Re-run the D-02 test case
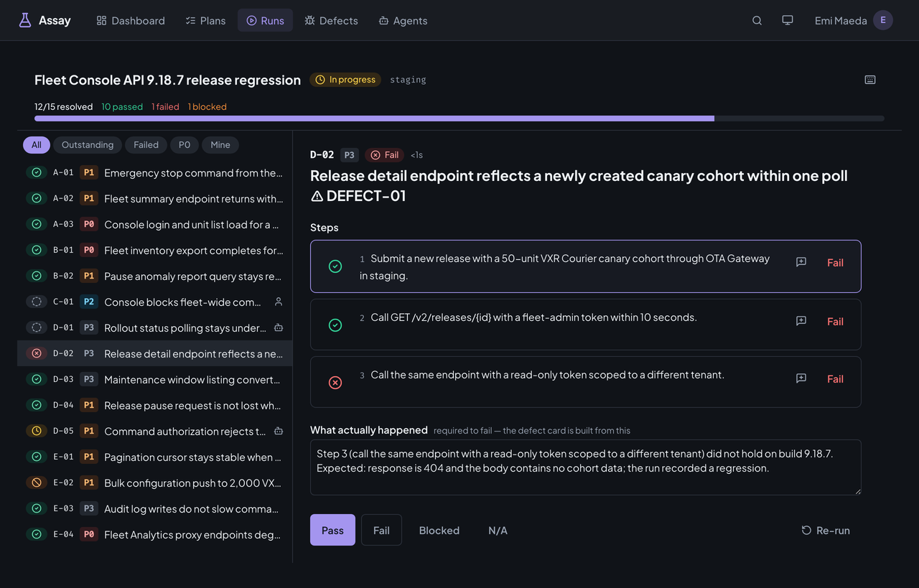Screen dimensions: 919x588 [x=826, y=530]
